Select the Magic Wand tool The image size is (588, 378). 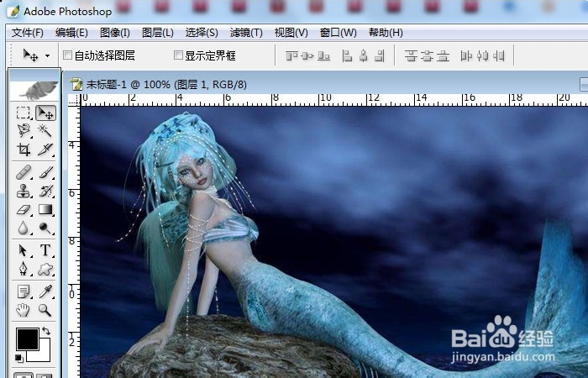coord(45,130)
